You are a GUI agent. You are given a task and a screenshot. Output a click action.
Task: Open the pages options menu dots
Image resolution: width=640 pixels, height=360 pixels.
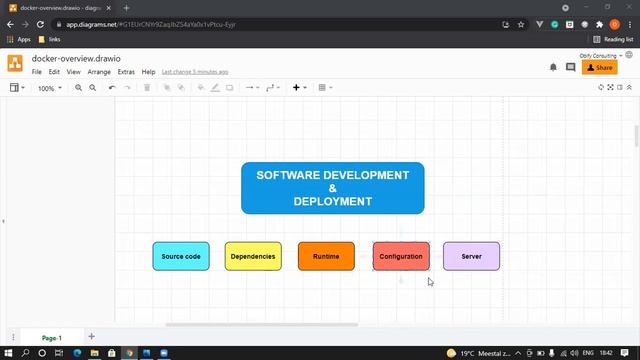(x=13, y=337)
